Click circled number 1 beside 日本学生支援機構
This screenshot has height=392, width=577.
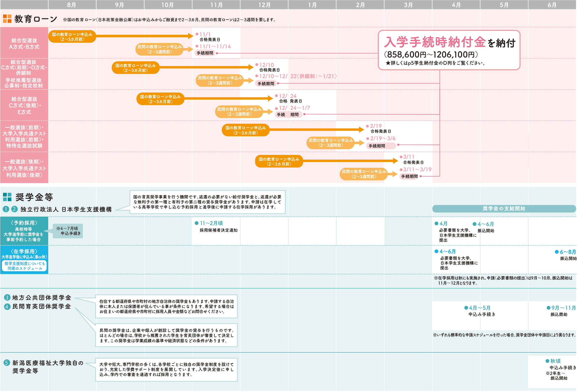pyautogui.click(x=6, y=209)
